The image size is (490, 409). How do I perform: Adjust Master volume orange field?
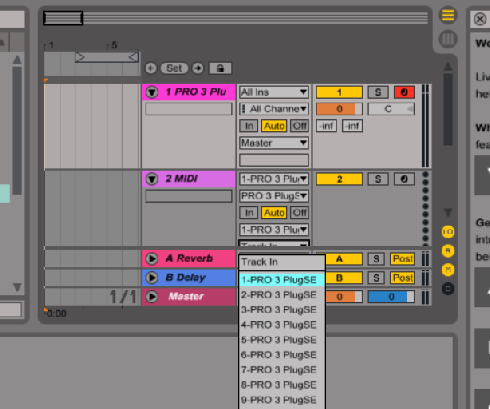[x=343, y=297]
